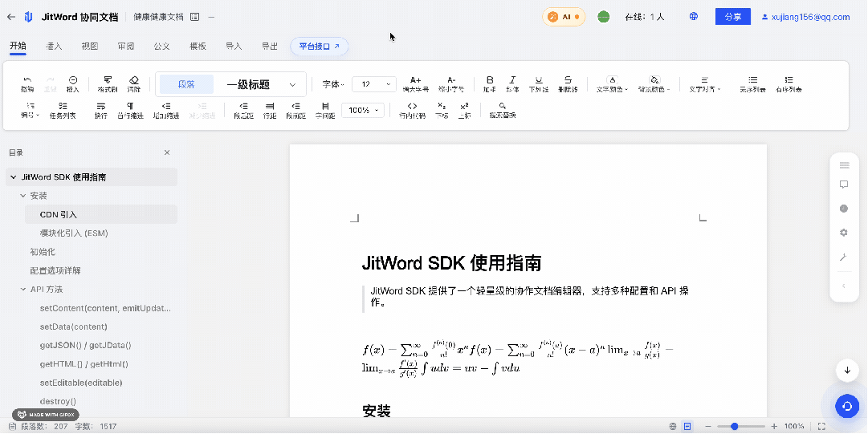Image resolution: width=868 pixels, height=434 pixels.
Task: Open the language globe icon in header
Action: [x=694, y=17]
